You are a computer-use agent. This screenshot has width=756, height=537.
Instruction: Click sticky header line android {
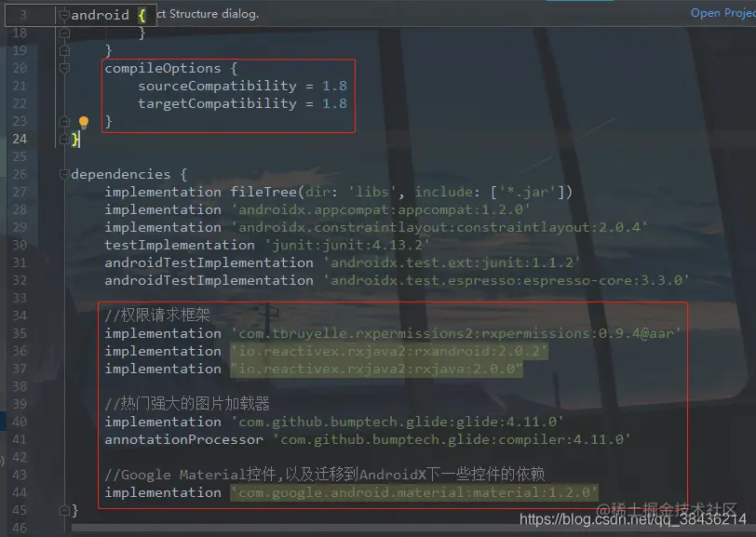click(80, 16)
